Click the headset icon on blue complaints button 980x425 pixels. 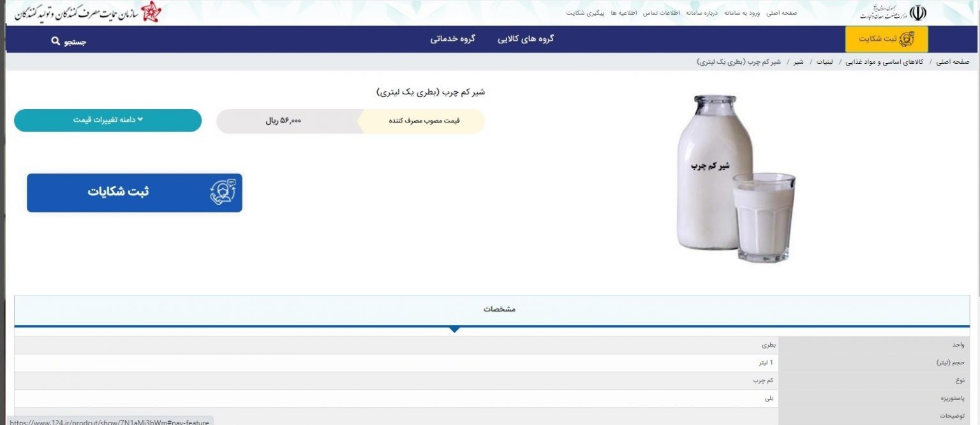[223, 193]
